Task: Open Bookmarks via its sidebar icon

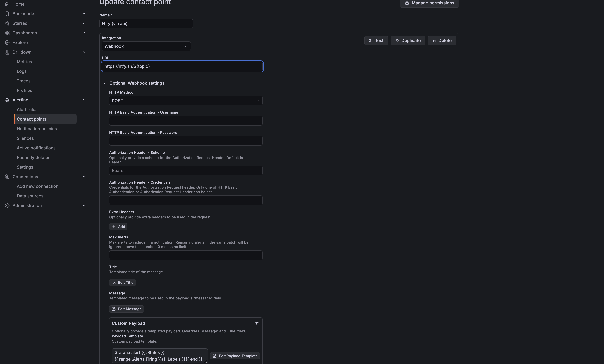Action: 7,13
